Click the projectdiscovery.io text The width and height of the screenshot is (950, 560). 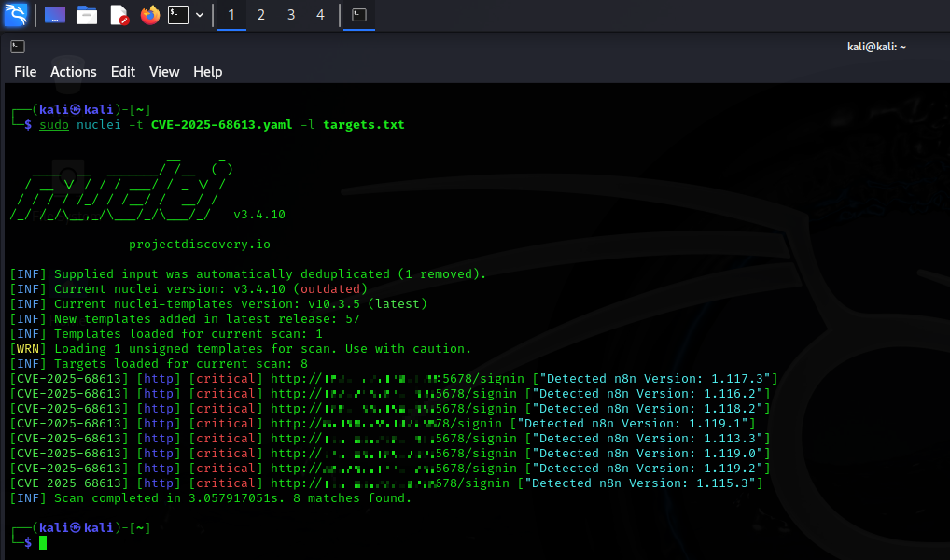(200, 245)
